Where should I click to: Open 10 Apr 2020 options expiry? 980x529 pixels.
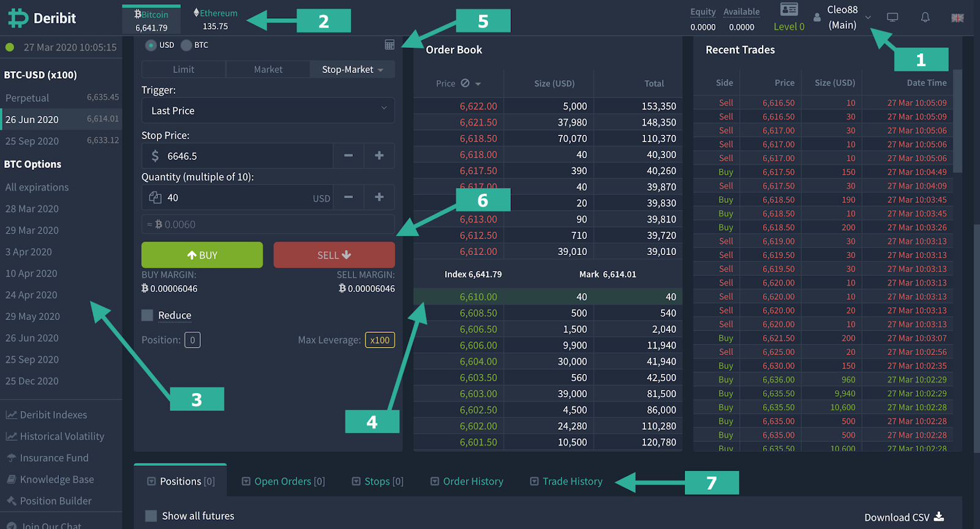click(31, 273)
